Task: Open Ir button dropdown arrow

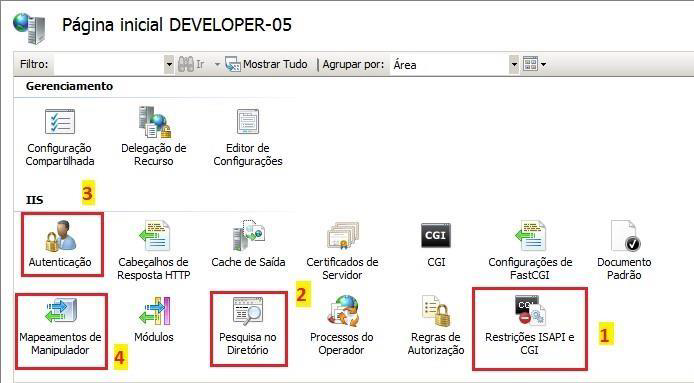Action: click(217, 65)
